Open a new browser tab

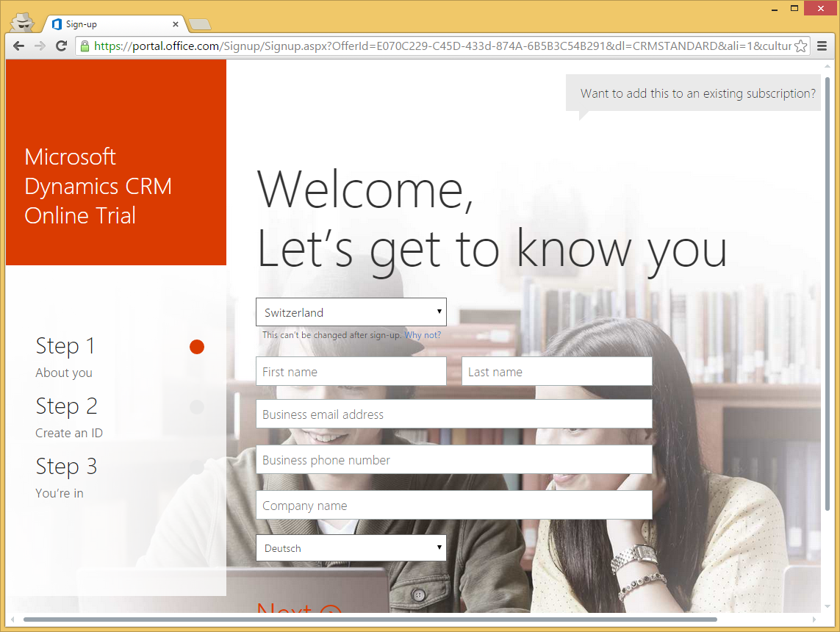[x=200, y=24]
